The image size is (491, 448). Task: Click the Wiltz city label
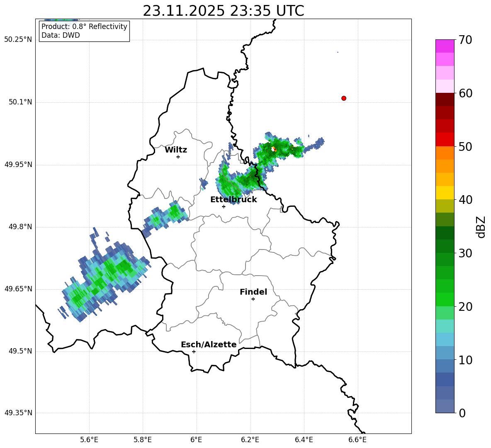[x=176, y=150]
